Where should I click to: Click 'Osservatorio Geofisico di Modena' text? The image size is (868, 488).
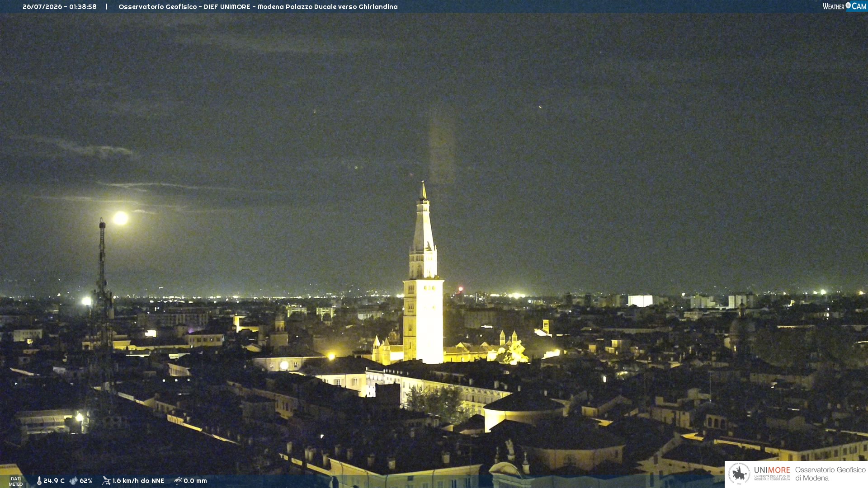point(830,474)
